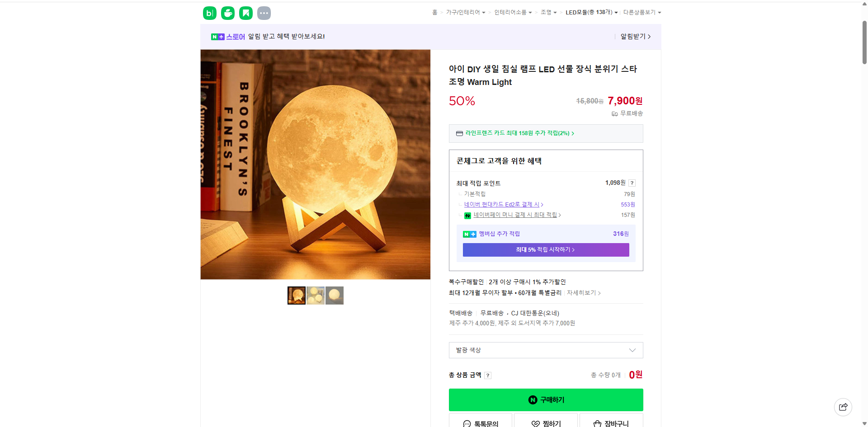868x427 pixels.
Task: Click the share icon at bottom right
Action: coord(843,407)
